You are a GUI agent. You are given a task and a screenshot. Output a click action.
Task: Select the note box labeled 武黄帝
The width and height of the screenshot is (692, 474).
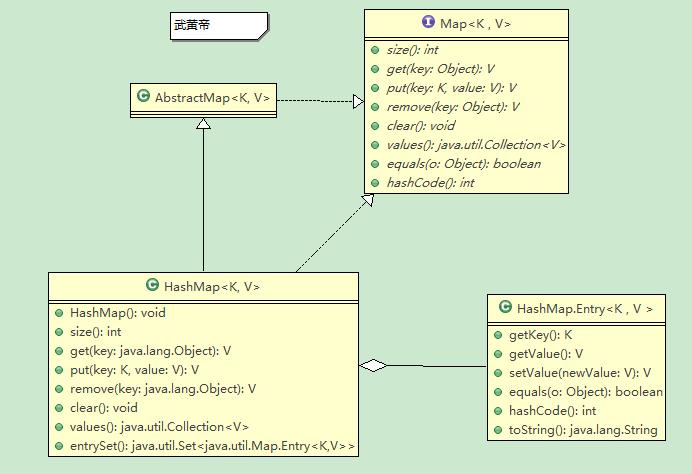(x=219, y=26)
